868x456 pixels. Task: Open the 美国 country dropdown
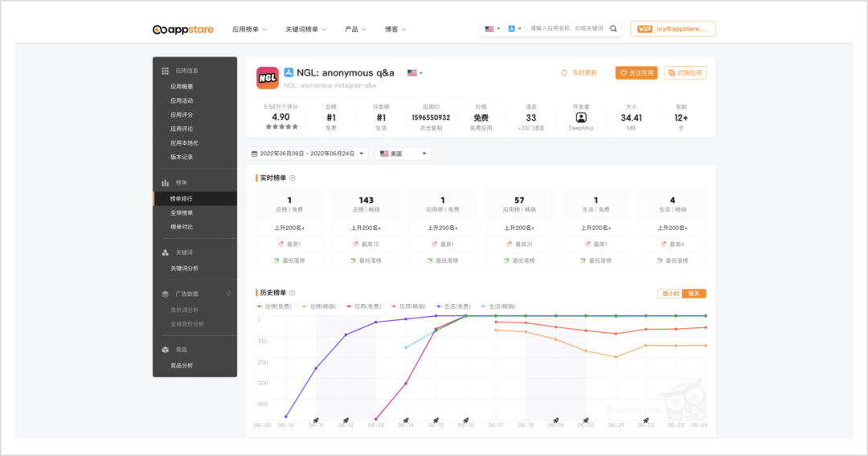click(x=403, y=154)
